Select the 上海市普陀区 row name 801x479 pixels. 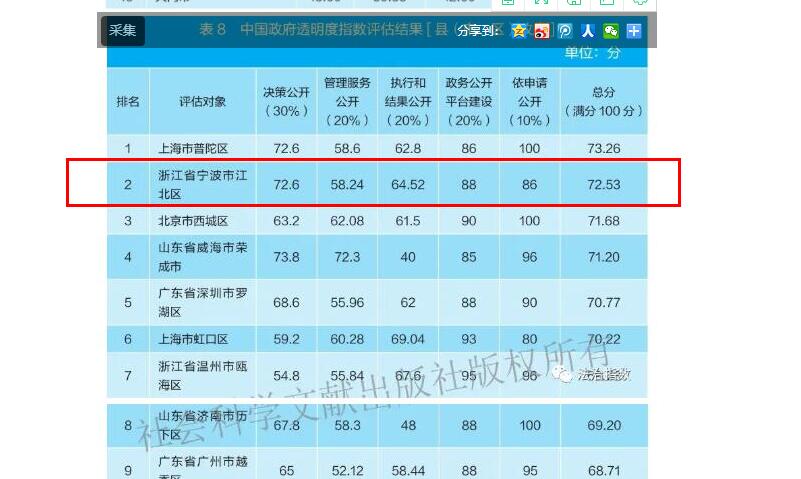click(x=194, y=149)
